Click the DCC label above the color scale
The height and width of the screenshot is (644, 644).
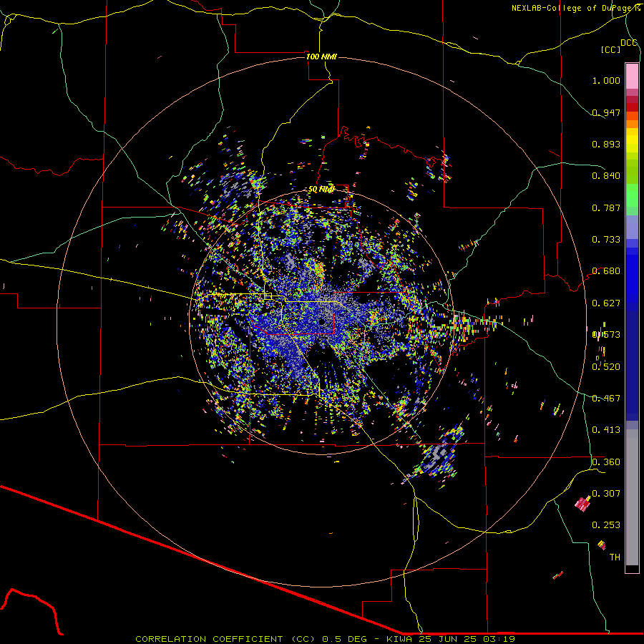point(629,43)
